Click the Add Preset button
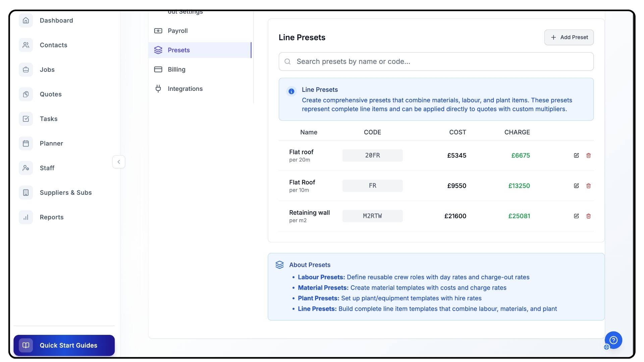 [569, 37]
